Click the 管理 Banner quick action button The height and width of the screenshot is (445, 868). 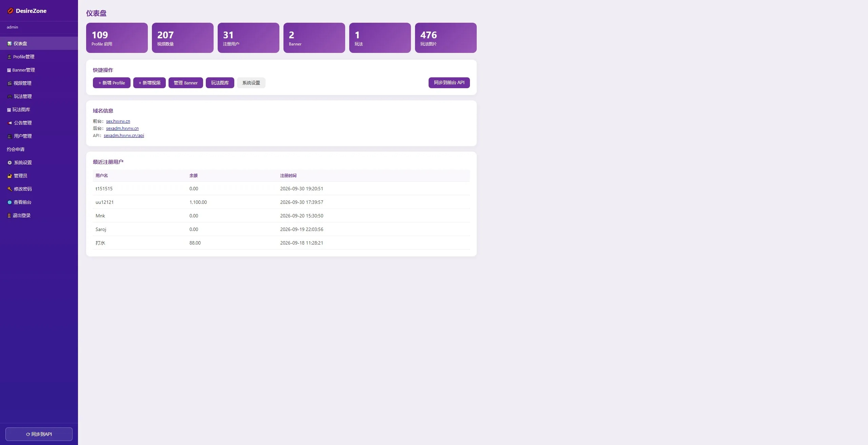[186, 83]
